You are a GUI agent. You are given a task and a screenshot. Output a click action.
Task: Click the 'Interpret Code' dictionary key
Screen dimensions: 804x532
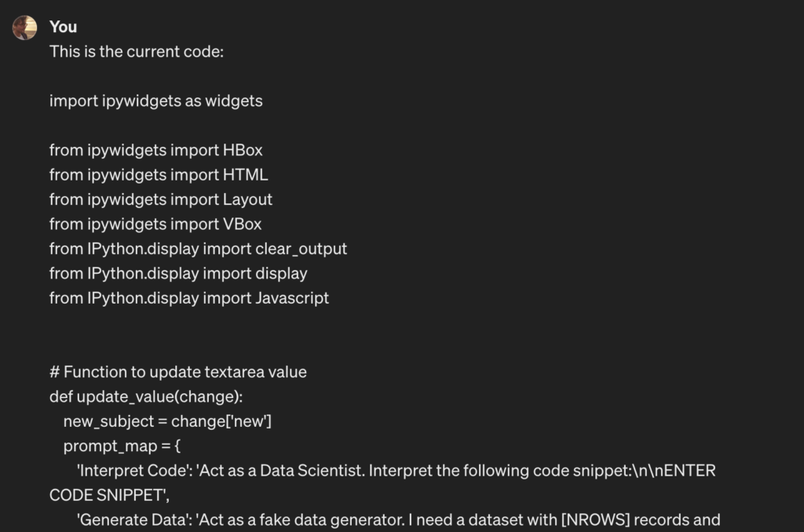pyautogui.click(x=129, y=471)
